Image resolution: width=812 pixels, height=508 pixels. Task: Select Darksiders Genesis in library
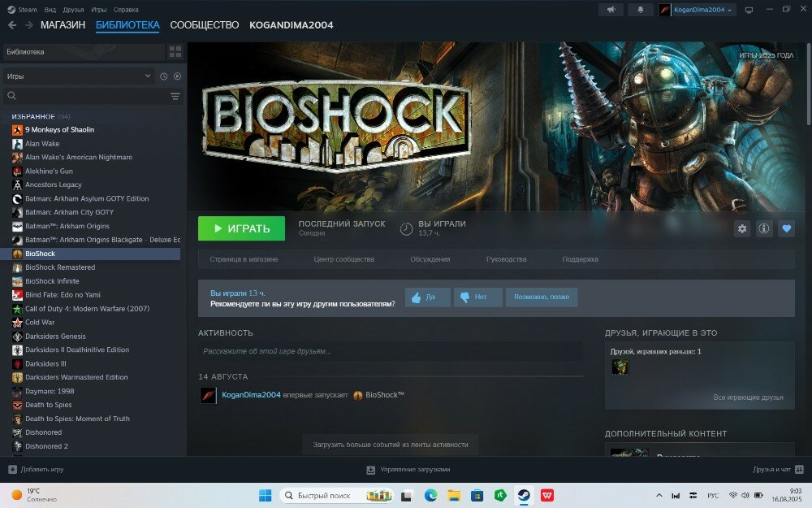coord(55,336)
